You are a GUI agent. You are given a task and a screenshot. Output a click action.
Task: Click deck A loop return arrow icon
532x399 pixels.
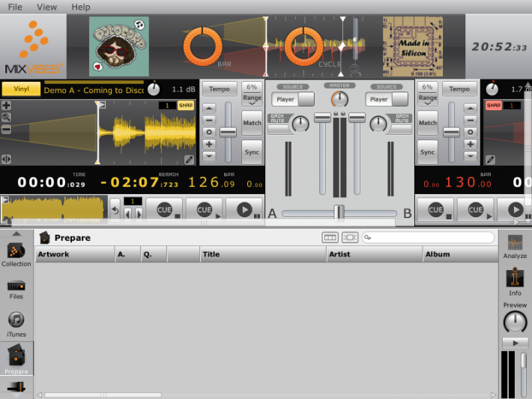pyautogui.click(x=115, y=211)
